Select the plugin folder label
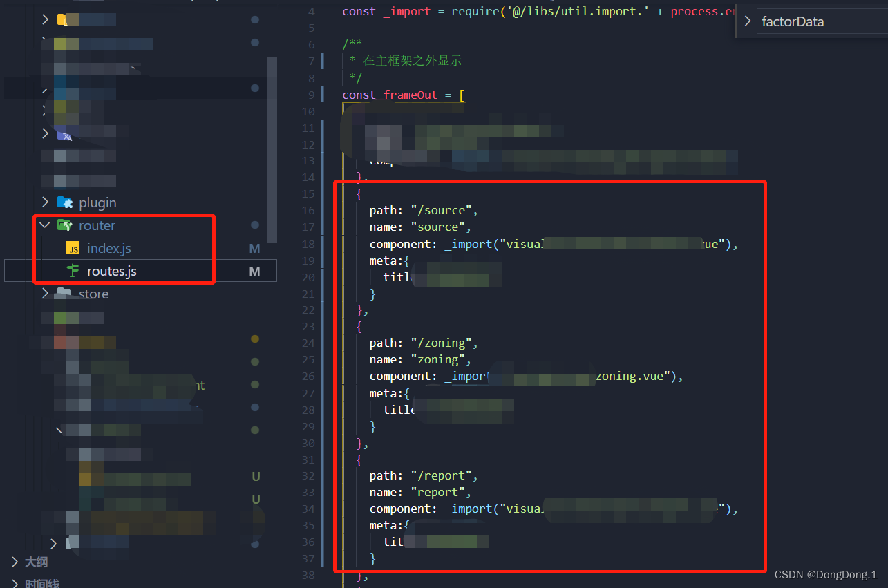This screenshot has width=888, height=588. (97, 202)
